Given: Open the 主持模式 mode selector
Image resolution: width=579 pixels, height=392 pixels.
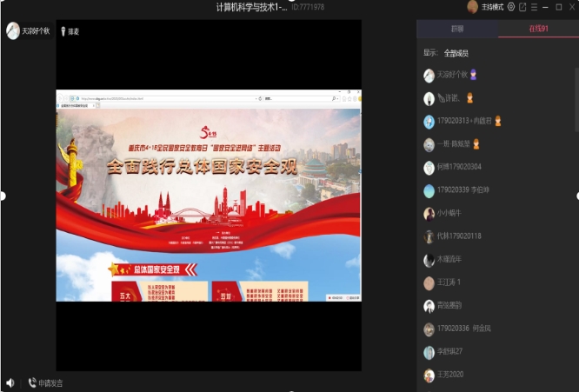Looking at the screenshot, I should click(x=493, y=7).
